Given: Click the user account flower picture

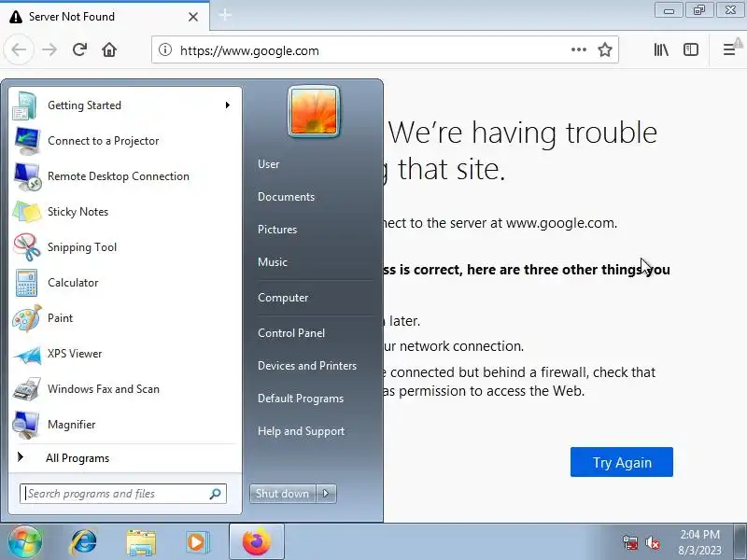Looking at the screenshot, I should click(314, 112).
